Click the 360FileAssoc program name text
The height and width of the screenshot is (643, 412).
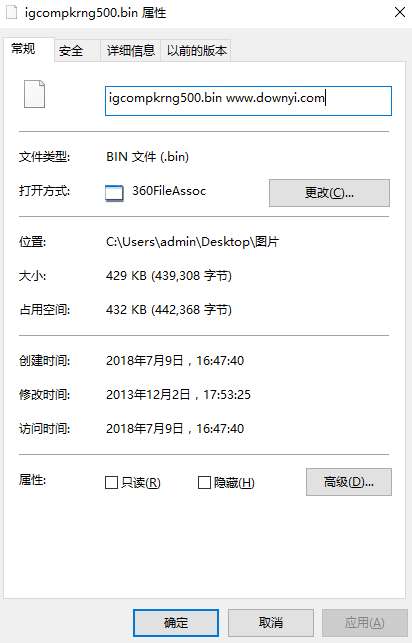[169, 191]
